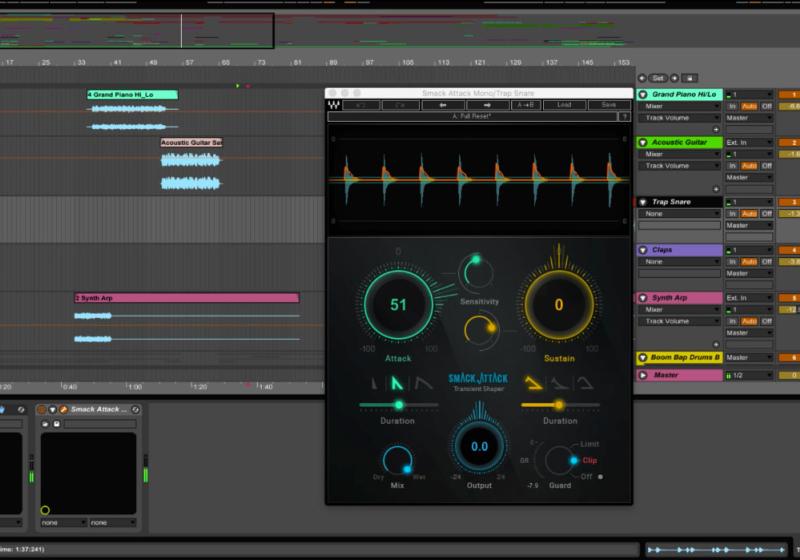The height and width of the screenshot is (560, 800).
Task: Click the Attack dial showing 51
Action: click(x=398, y=305)
